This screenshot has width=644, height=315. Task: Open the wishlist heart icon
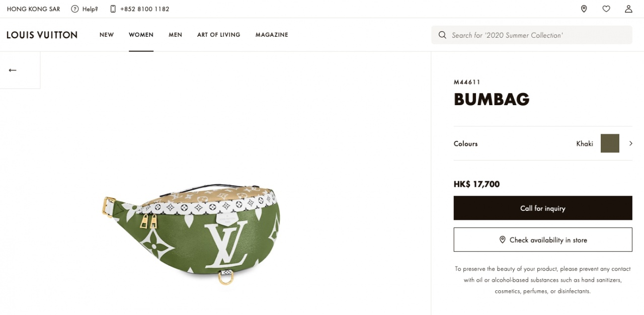pyautogui.click(x=606, y=9)
